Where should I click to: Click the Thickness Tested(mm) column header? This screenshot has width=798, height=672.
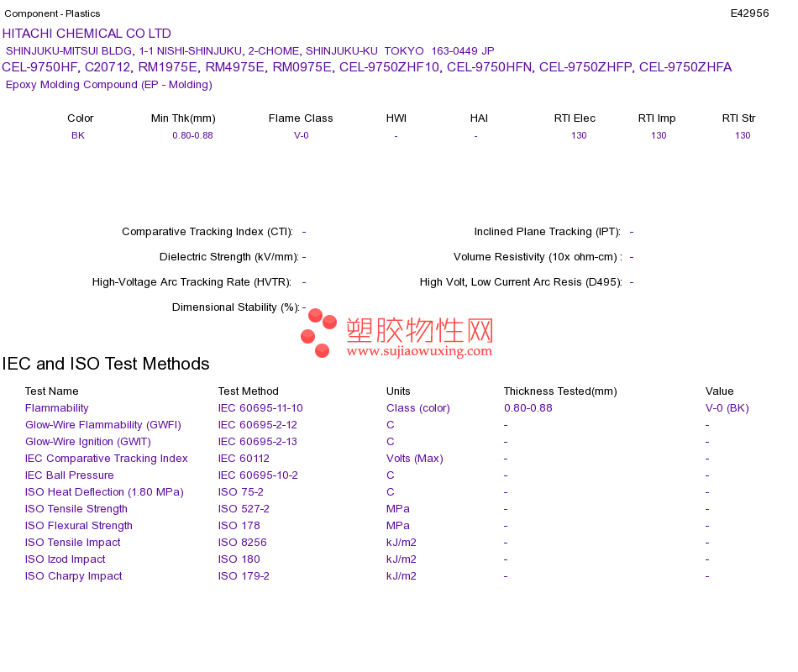[x=560, y=391]
